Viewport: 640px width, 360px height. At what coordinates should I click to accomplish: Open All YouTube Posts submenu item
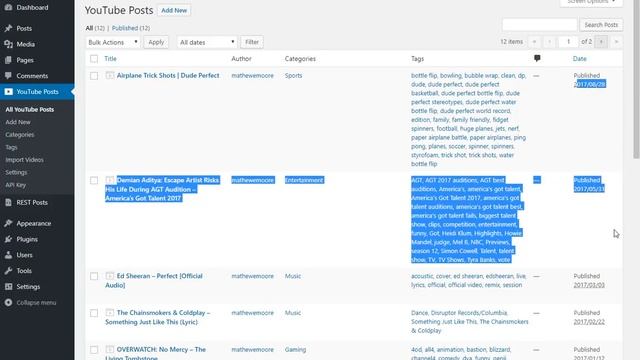coord(29,109)
